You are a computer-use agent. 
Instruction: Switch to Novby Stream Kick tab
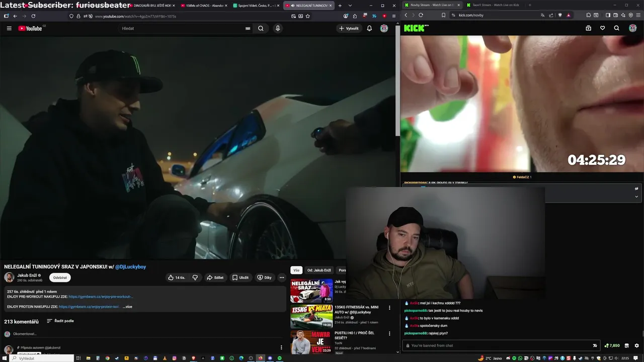(x=432, y=5)
